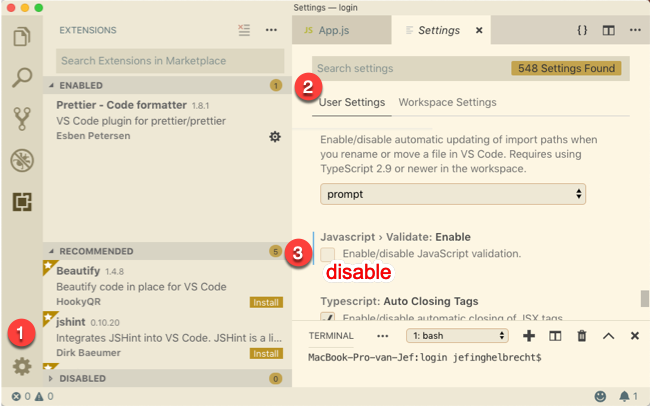The image size is (650, 406).
Task: Open Extensions panel more actions menu
Action: [271, 30]
